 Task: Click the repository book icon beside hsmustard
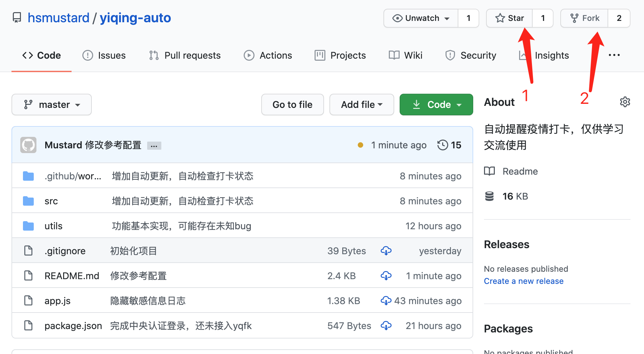[x=17, y=18]
